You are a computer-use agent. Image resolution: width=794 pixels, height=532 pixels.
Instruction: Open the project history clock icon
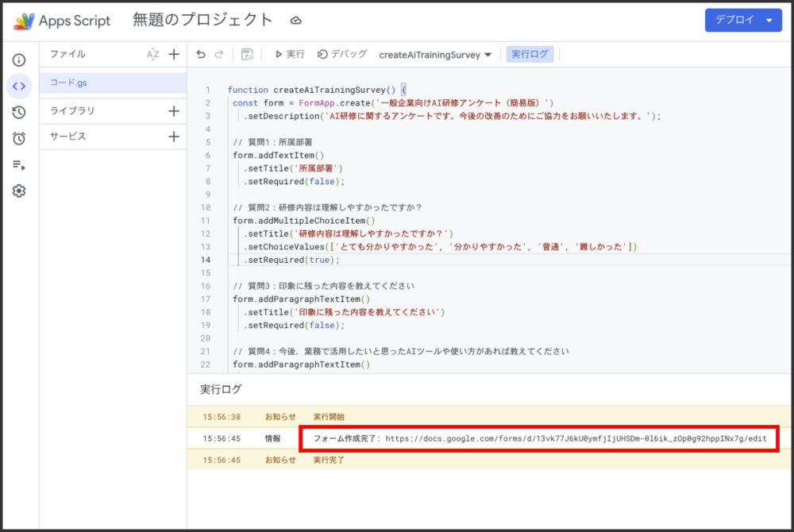point(18,112)
